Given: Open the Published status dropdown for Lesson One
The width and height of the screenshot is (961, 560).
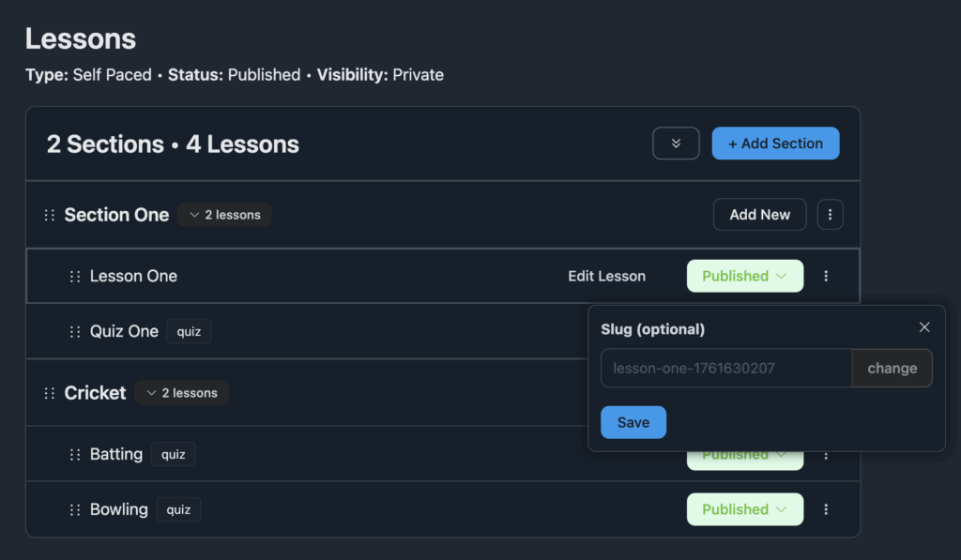Looking at the screenshot, I should click(745, 276).
